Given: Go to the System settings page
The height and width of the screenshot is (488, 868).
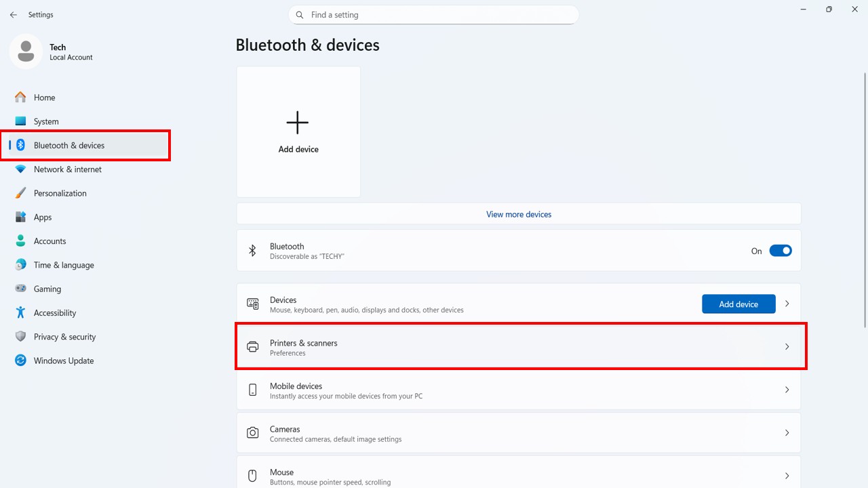Looking at the screenshot, I should 46,121.
